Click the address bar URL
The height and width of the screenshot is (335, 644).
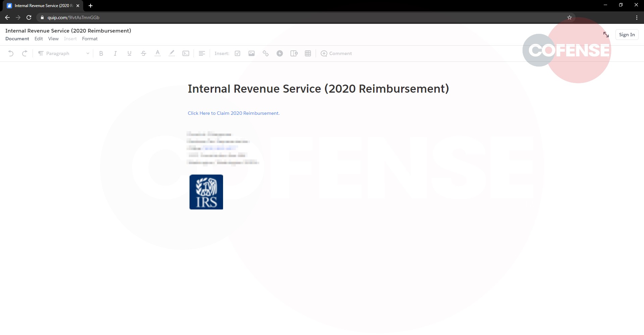tap(73, 17)
